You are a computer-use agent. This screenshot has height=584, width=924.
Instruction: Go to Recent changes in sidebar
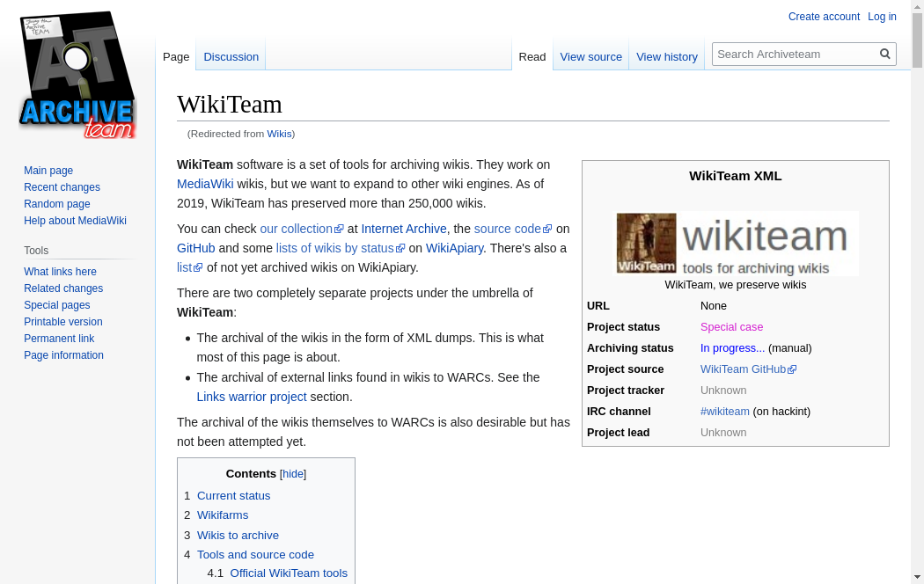62,187
